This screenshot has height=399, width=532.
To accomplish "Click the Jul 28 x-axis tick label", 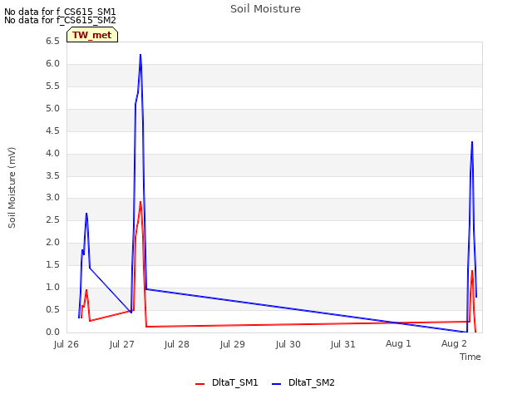I will click(177, 344).
